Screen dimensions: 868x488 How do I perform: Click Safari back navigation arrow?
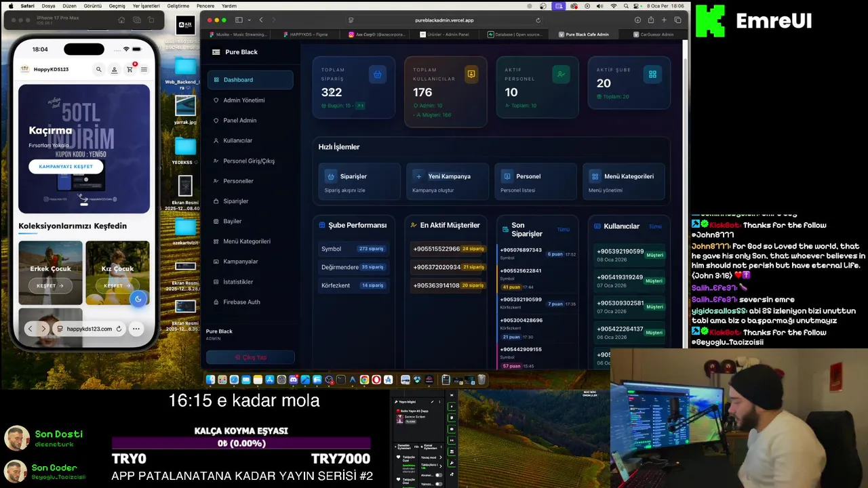[261, 20]
